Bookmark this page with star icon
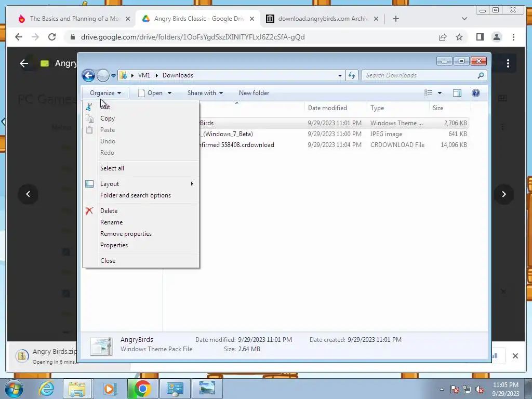This screenshot has height=399, width=532. click(459, 37)
